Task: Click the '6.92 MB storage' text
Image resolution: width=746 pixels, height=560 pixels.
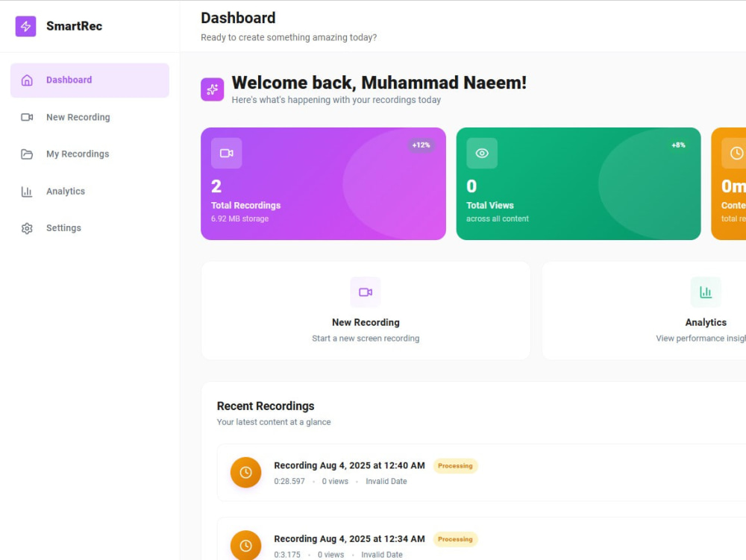Action: 239,218
